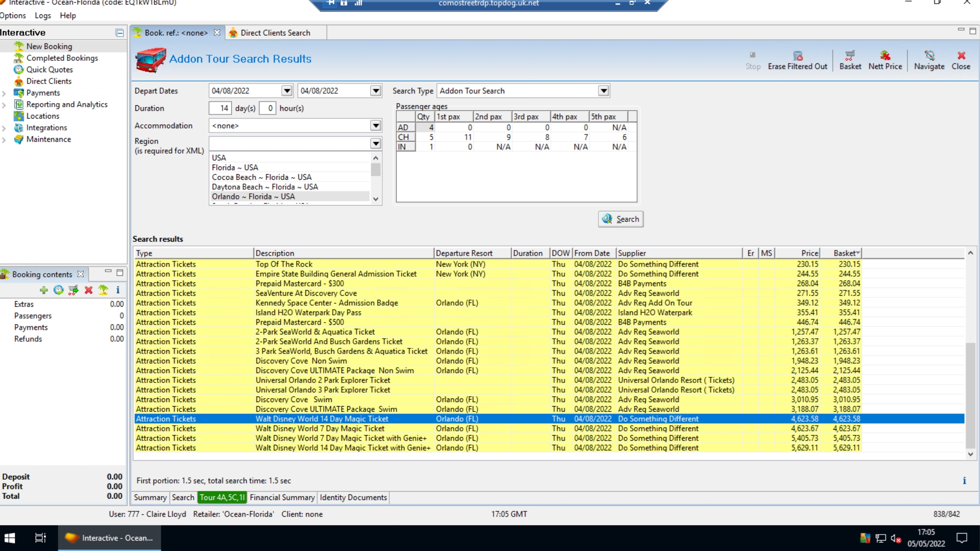Open the Financial Summary bottom tab
The width and height of the screenshot is (980, 551).
click(282, 497)
